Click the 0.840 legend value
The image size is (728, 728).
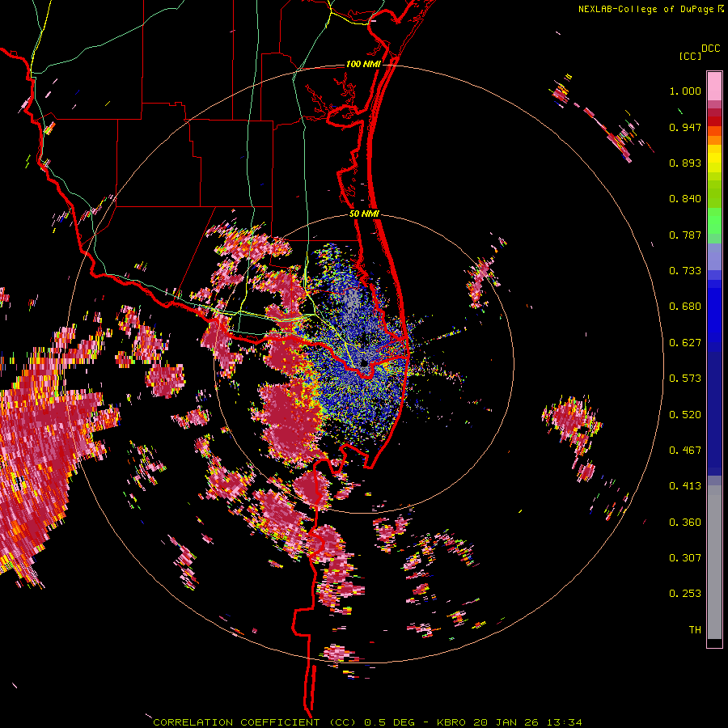tap(685, 199)
